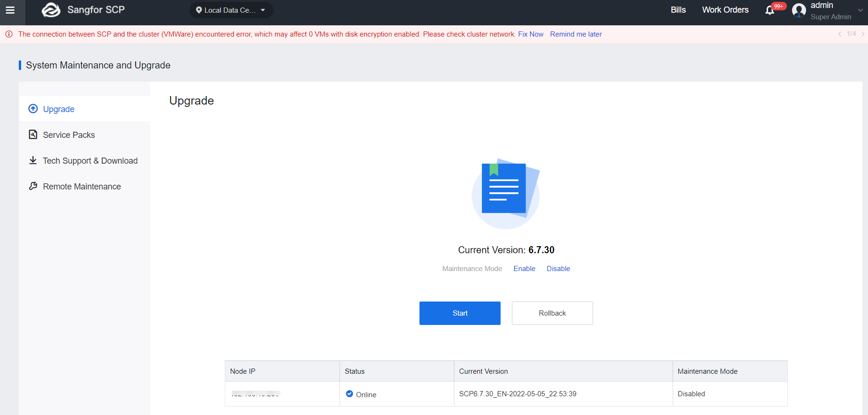The width and height of the screenshot is (868, 415).
Task: Click the Tech Support download icon
Action: (x=33, y=160)
